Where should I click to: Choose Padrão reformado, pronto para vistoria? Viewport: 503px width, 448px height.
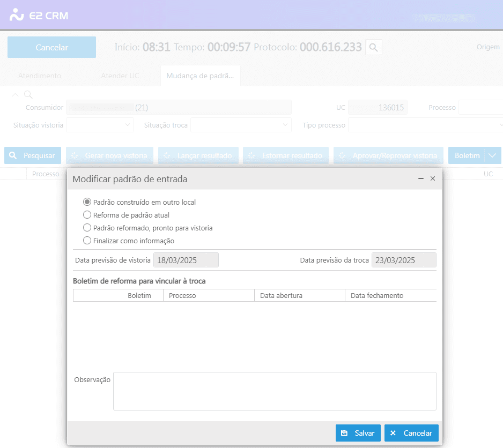point(87,228)
